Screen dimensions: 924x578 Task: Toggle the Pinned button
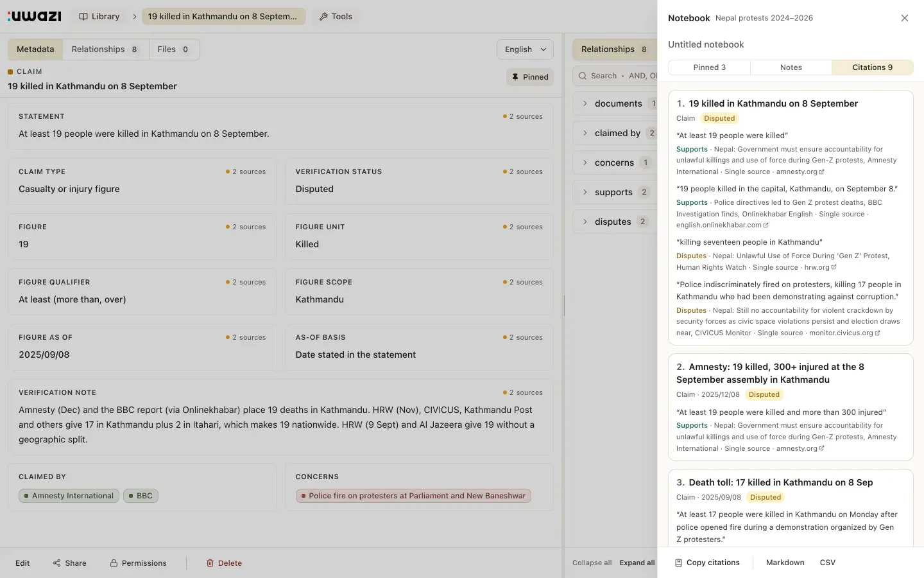tap(530, 77)
